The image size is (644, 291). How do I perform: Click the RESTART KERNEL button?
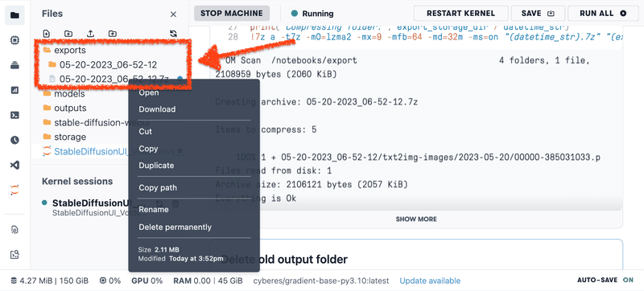click(460, 13)
